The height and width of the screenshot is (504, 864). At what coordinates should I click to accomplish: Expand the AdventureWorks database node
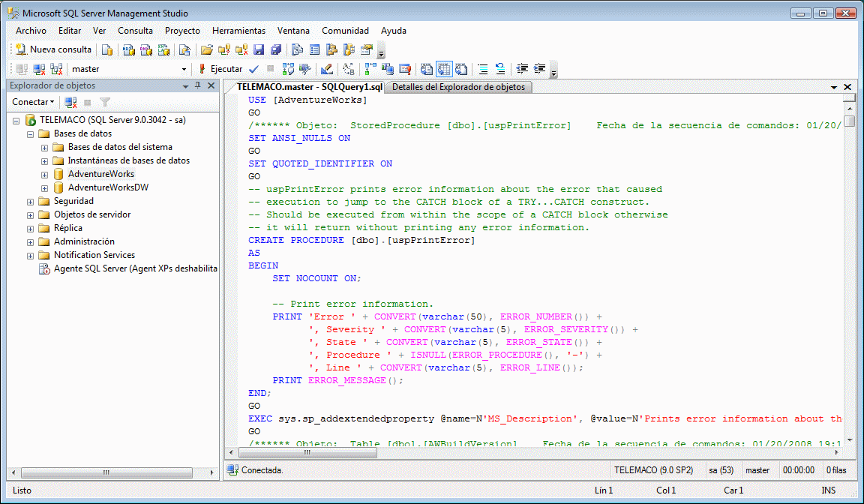tap(45, 175)
